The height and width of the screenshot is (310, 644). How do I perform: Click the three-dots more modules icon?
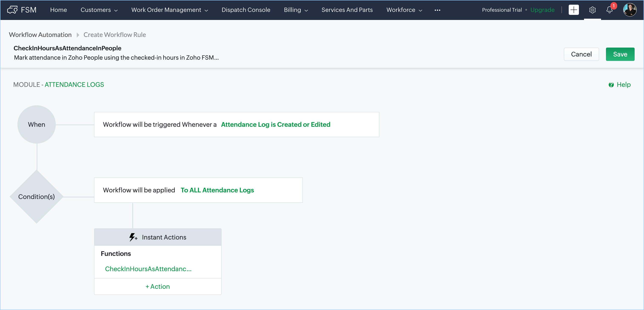click(x=437, y=10)
